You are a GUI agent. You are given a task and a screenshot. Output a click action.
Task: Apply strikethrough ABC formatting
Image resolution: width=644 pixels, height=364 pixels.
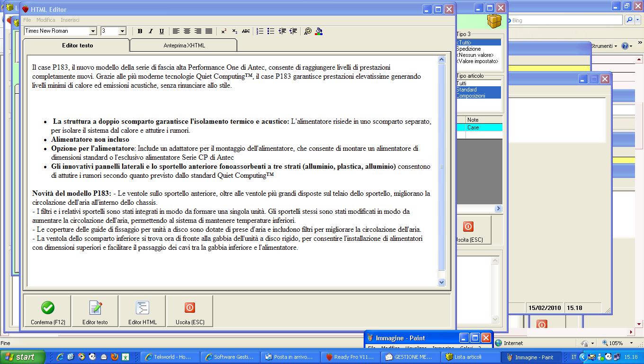pyautogui.click(x=246, y=31)
